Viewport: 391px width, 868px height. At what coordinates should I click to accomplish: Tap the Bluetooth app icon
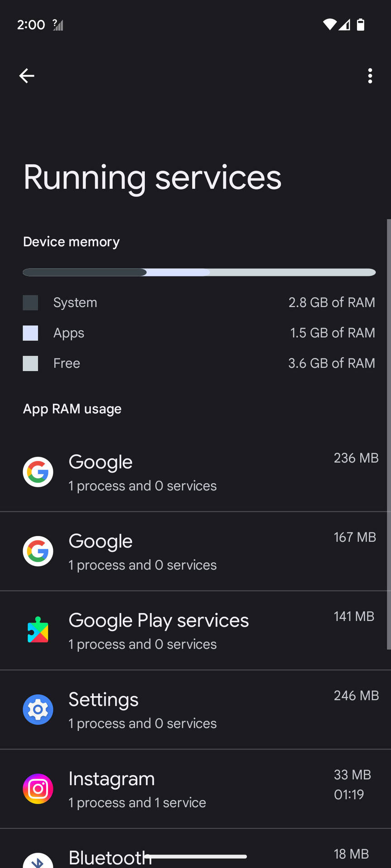point(38,860)
